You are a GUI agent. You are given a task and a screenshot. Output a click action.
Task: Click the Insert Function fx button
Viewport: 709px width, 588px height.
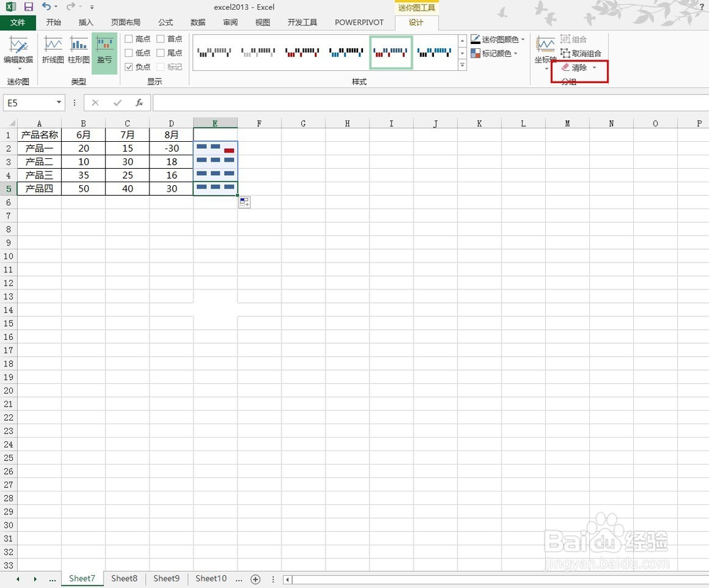140,102
